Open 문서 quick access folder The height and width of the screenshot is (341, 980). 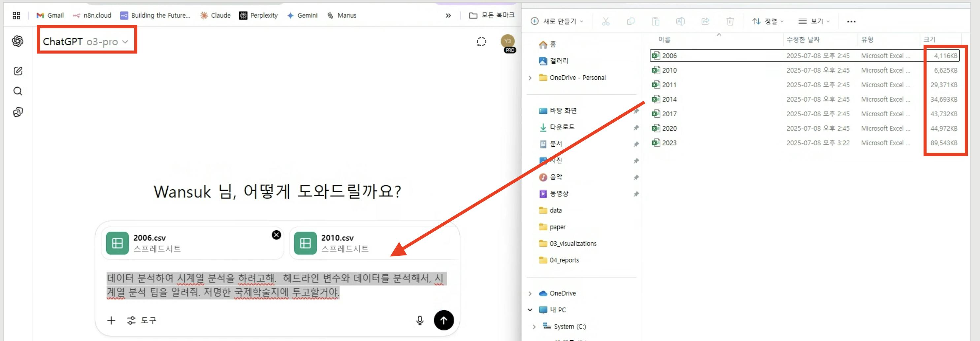point(550,144)
